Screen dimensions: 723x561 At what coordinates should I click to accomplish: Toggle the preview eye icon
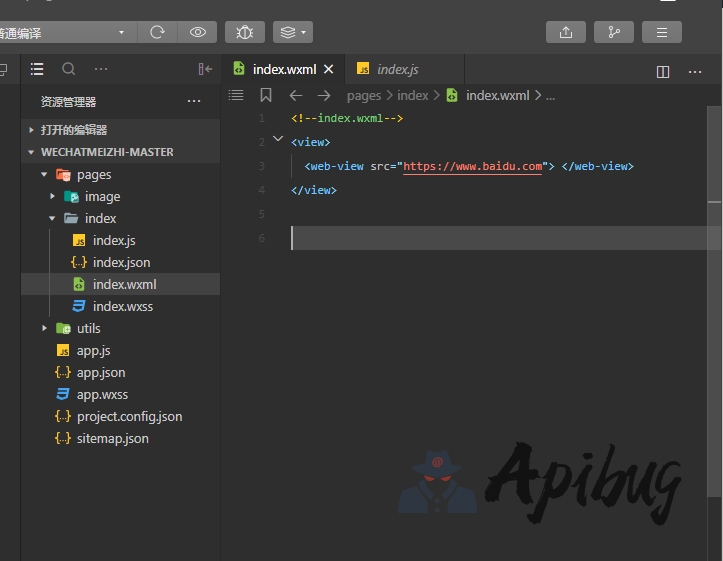(198, 32)
